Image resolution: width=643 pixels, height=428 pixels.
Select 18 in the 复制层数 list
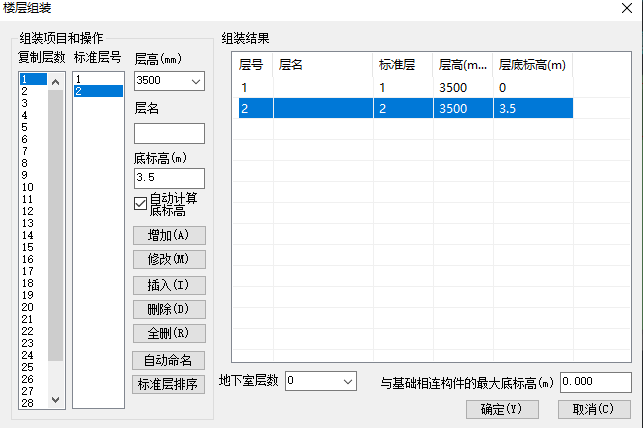click(x=33, y=283)
